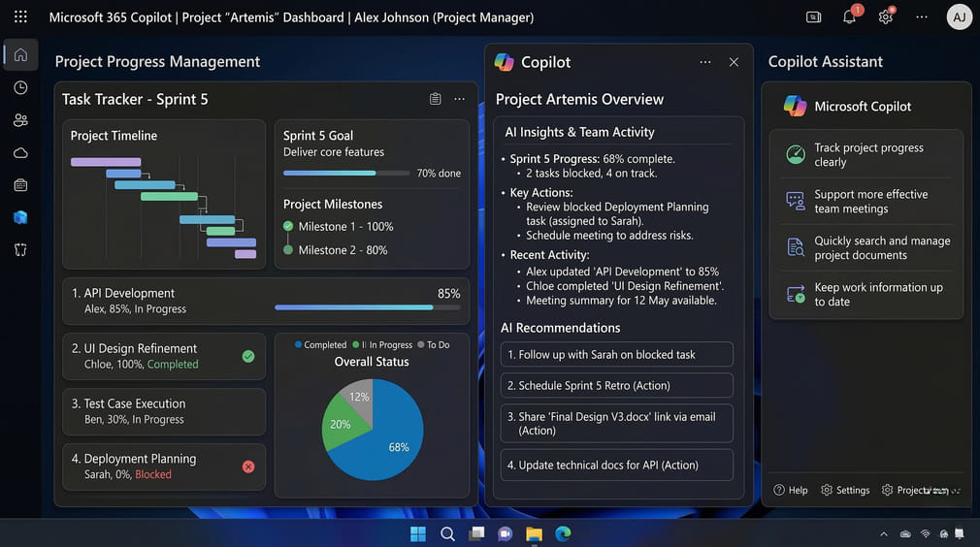Click the API Development 85% progress bar
This screenshot has height=547, width=980.
pyautogui.click(x=368, y=307)
